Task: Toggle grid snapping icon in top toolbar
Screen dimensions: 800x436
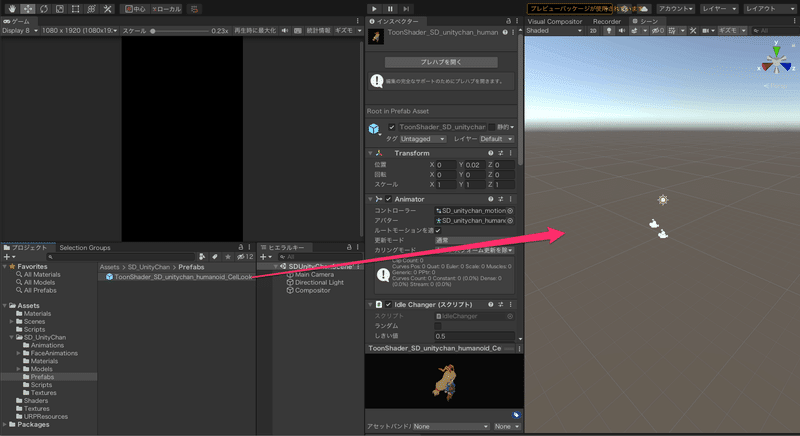Action: click(x=194, y=9)
